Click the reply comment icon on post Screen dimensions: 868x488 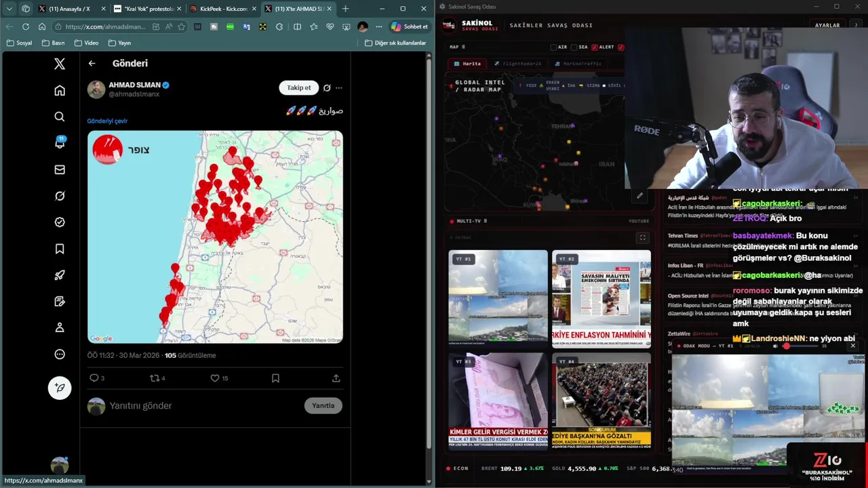tap(94, 378)
